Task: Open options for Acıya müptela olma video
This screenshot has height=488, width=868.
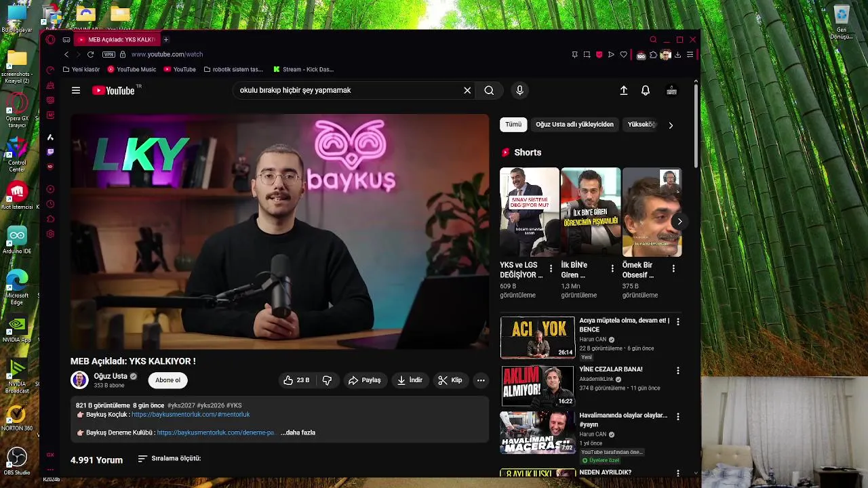Action: click(677, 322)
